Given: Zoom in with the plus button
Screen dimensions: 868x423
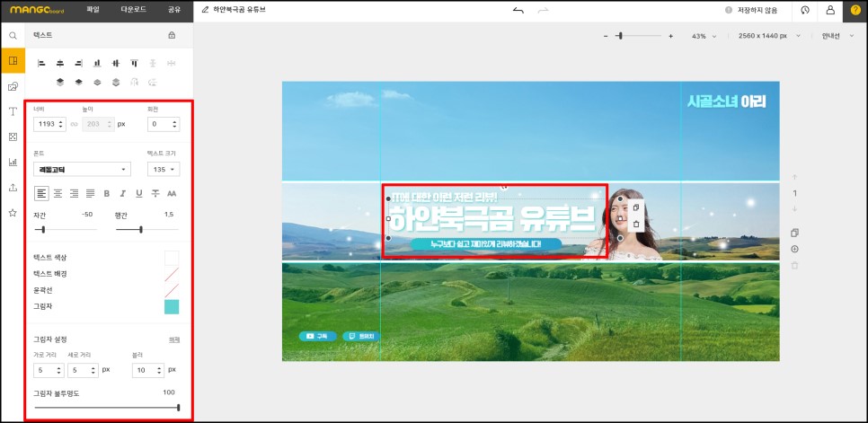Looking at the screenshot, I should coord(671,36).
